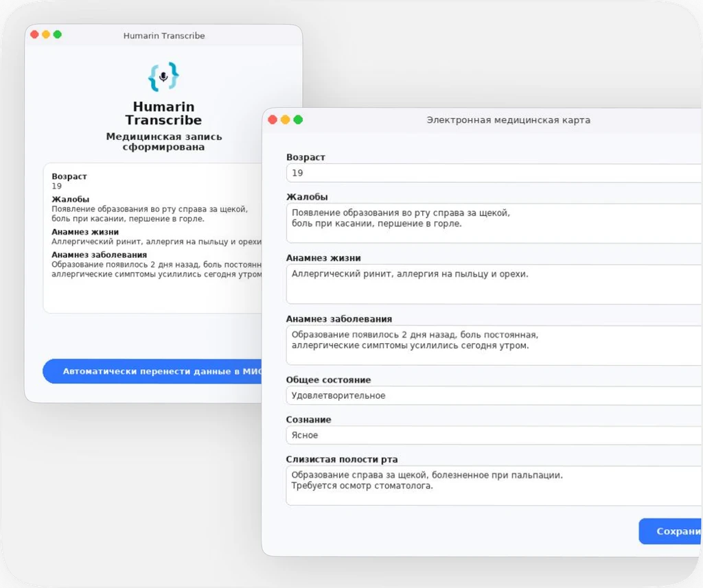Image resolution: width=703 pixels, height=588 pixels.
Task: Click the green zoom icon on medical card window
Action: (x=298, y=119)
